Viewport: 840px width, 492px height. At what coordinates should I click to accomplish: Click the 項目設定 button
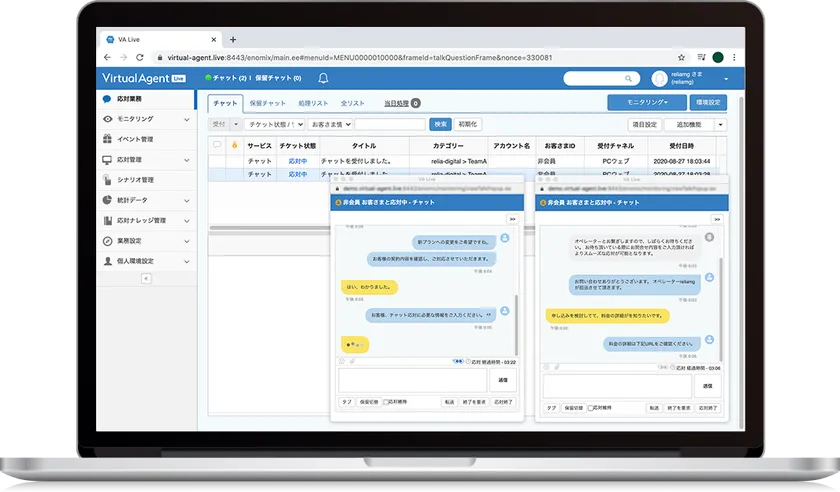644,124
